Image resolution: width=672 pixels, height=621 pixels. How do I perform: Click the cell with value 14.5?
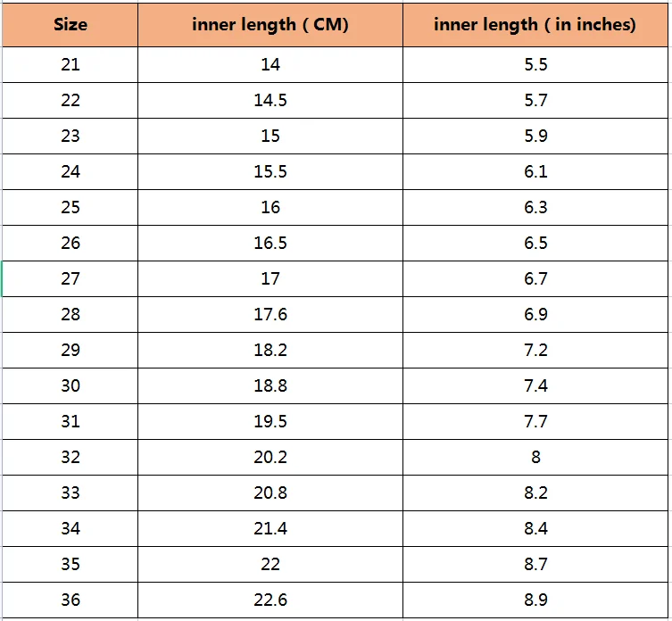click(270, 100)
